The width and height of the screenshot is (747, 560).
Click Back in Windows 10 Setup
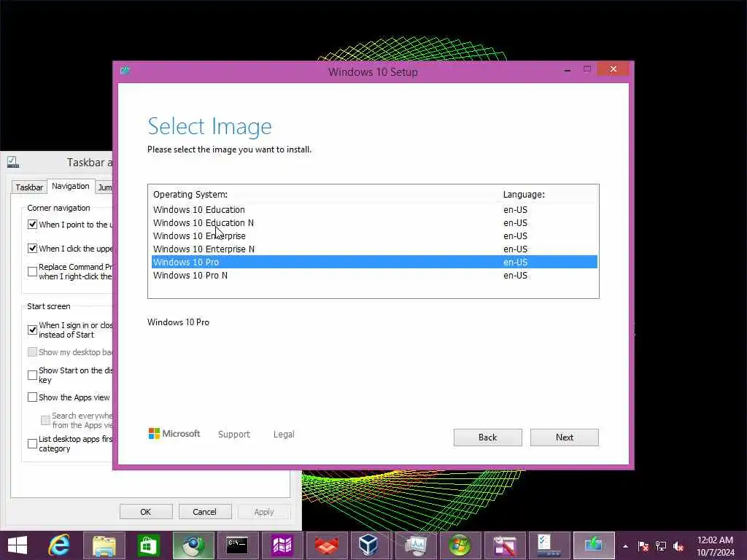pos(488,437)
